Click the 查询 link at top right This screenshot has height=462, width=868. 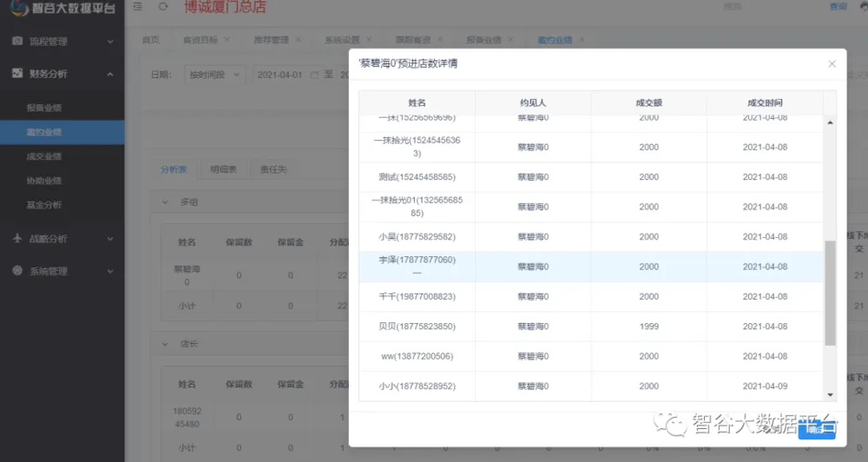tap(838, 7)
